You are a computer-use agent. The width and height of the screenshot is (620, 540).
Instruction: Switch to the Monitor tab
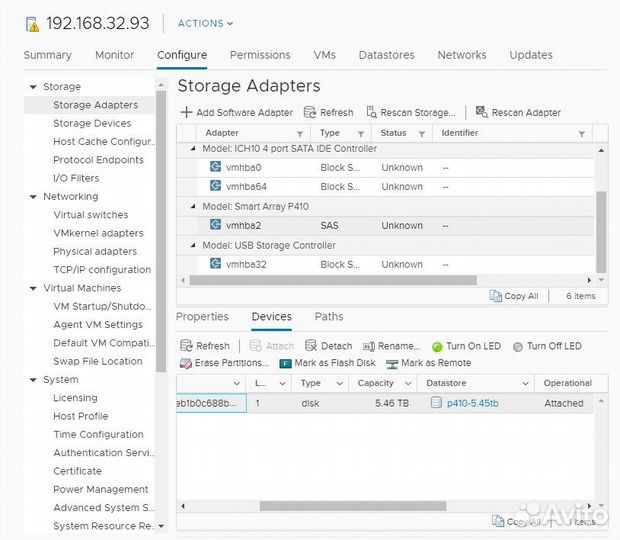pyautogui.click(x=115, y=55)
